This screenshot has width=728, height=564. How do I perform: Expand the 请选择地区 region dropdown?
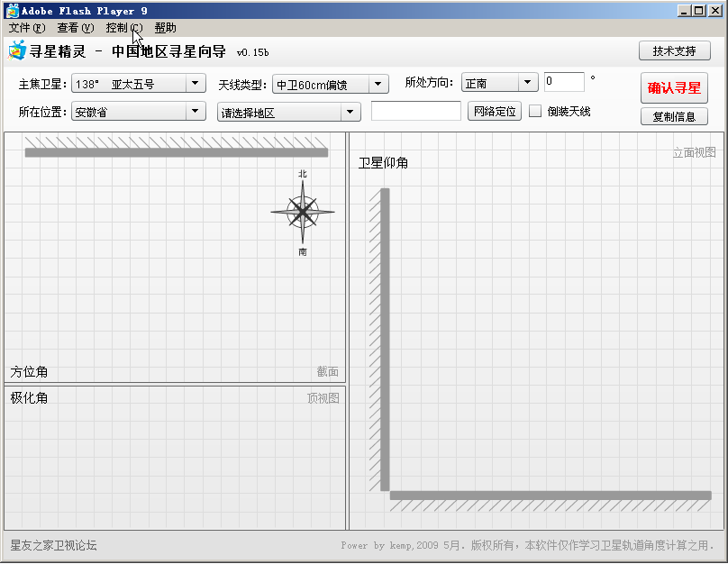[x=350, y=110]
